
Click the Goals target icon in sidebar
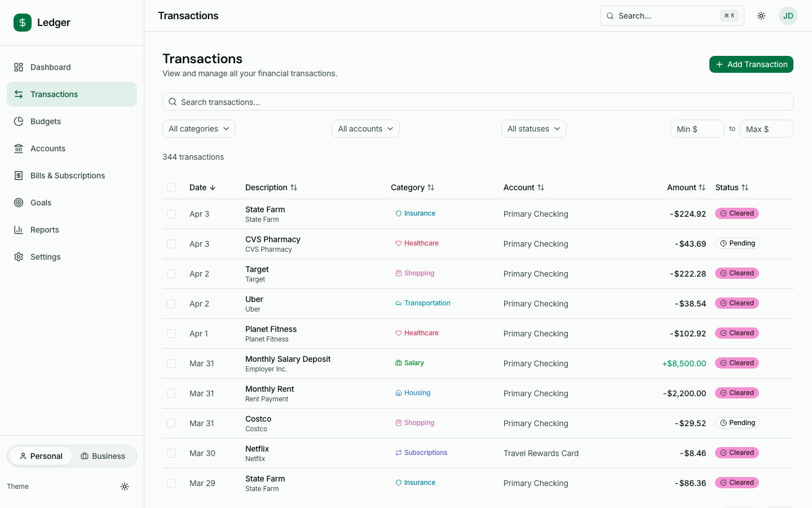(x=18, y=202)
